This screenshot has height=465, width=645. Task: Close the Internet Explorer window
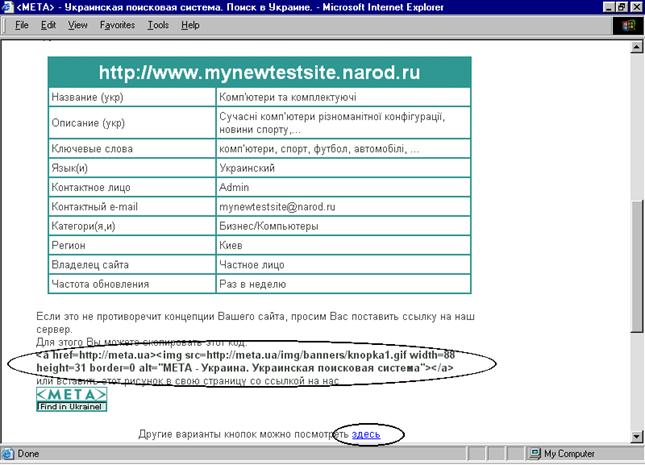coord(636,7)
